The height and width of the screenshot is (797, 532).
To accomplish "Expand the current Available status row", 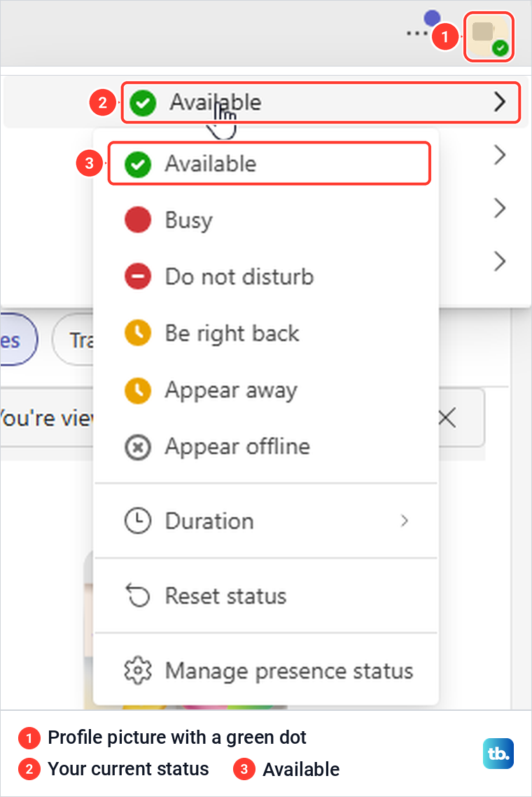I will tap(321, 102).
